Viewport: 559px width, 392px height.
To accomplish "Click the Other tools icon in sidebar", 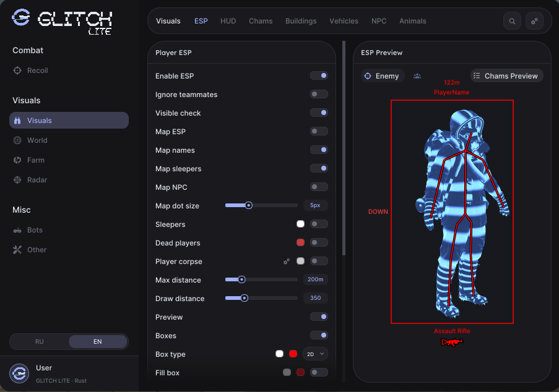I will [x=17, y=250].
